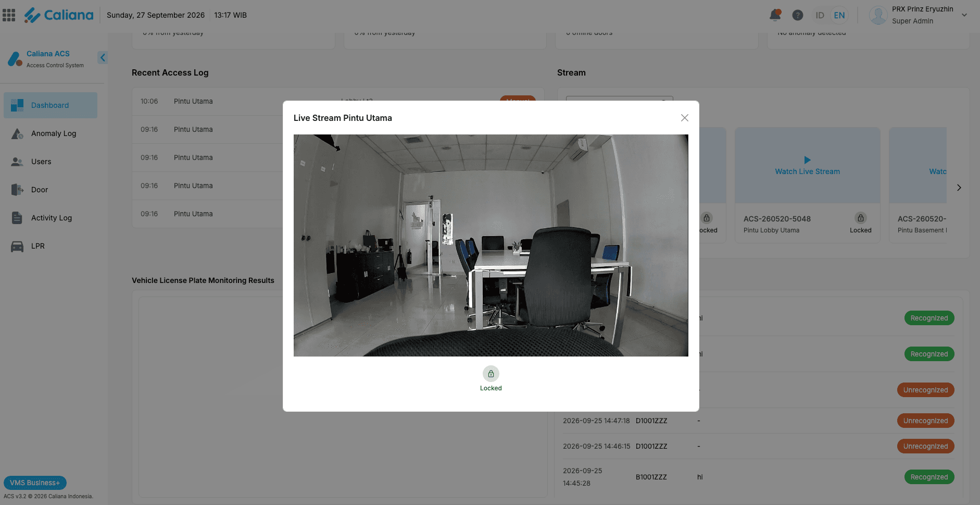Click the Recent Access Log heading
Screen dimensions: 980x505
(170, 72)
